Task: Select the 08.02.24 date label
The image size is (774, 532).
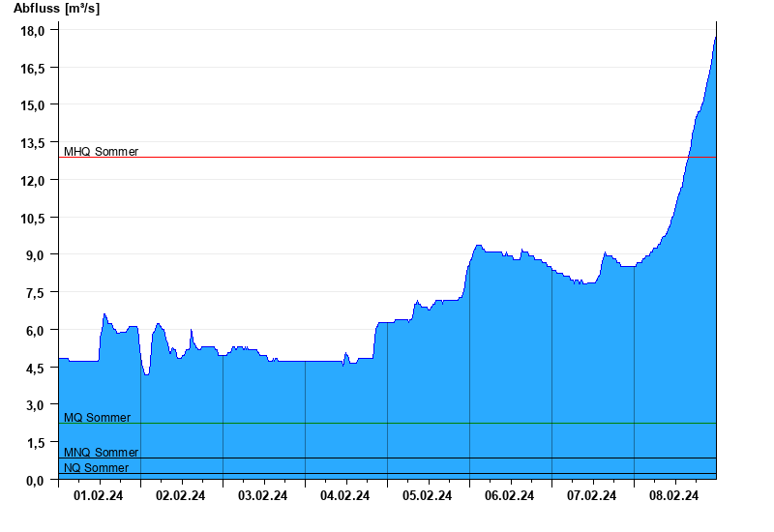Action: pyautogui.click(x=673, y=495)
